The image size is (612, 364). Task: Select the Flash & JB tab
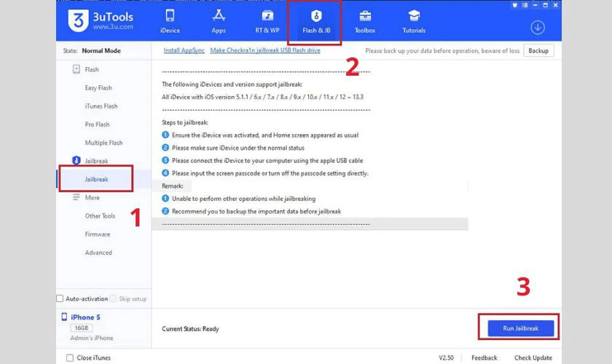(316, 21)
